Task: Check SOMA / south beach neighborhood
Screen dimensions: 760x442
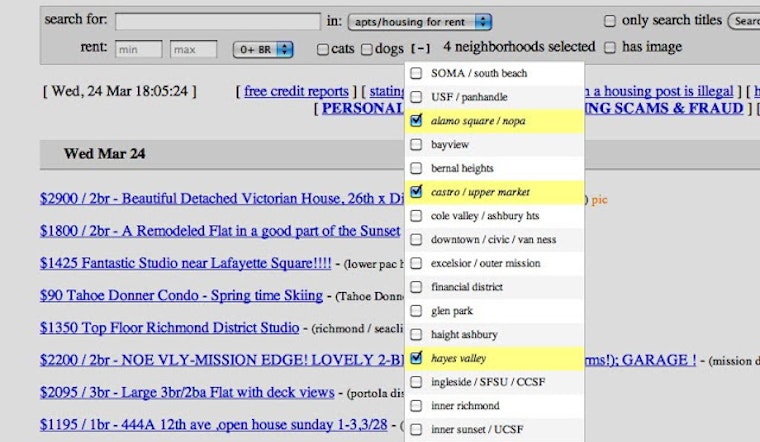Action: coord(416,73)
